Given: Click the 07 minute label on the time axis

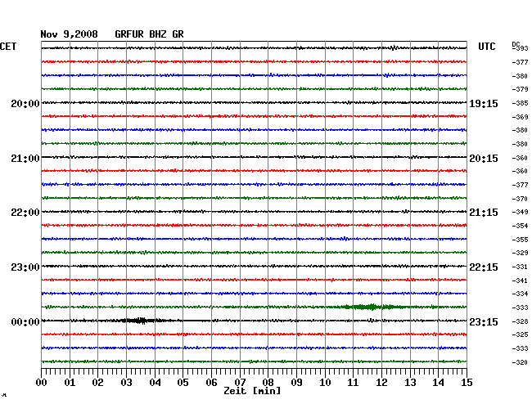Looking at the screenshot, I should point(240,382).
